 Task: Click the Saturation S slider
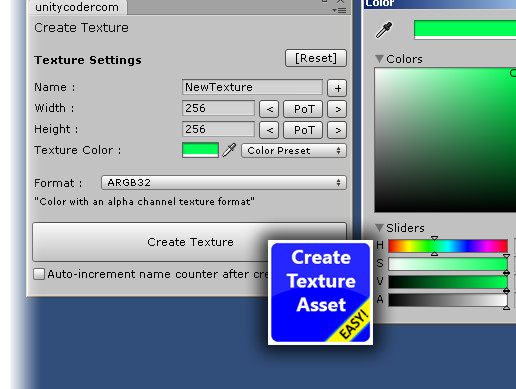pyautogui.click(x=448, y=264)
